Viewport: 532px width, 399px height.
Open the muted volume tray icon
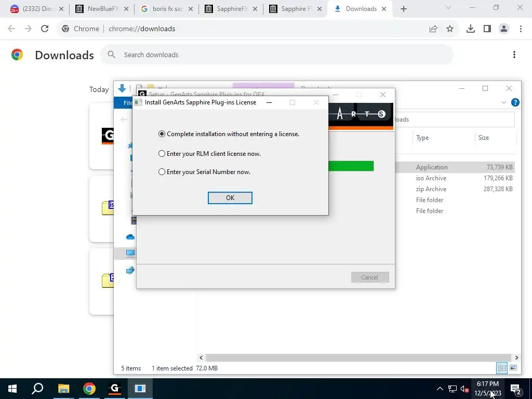point(464,389)
